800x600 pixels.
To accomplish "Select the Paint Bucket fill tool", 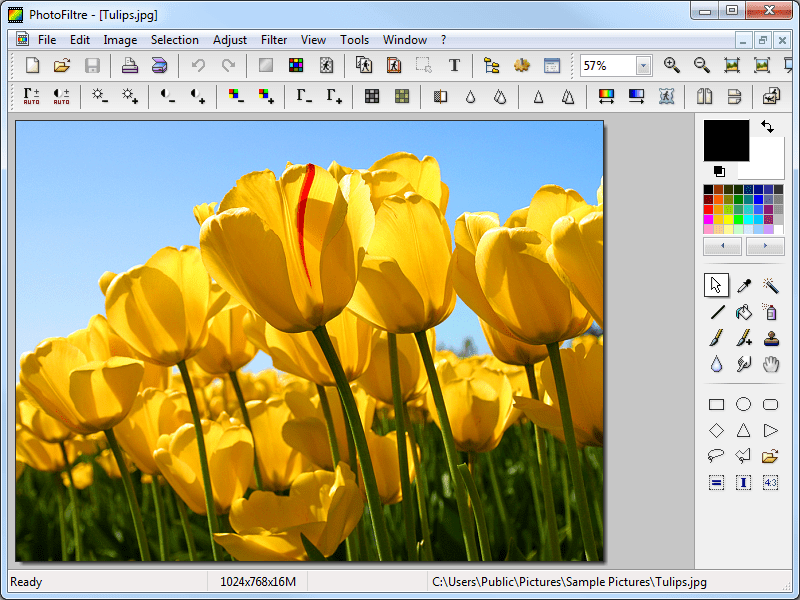I will (743, 311).
